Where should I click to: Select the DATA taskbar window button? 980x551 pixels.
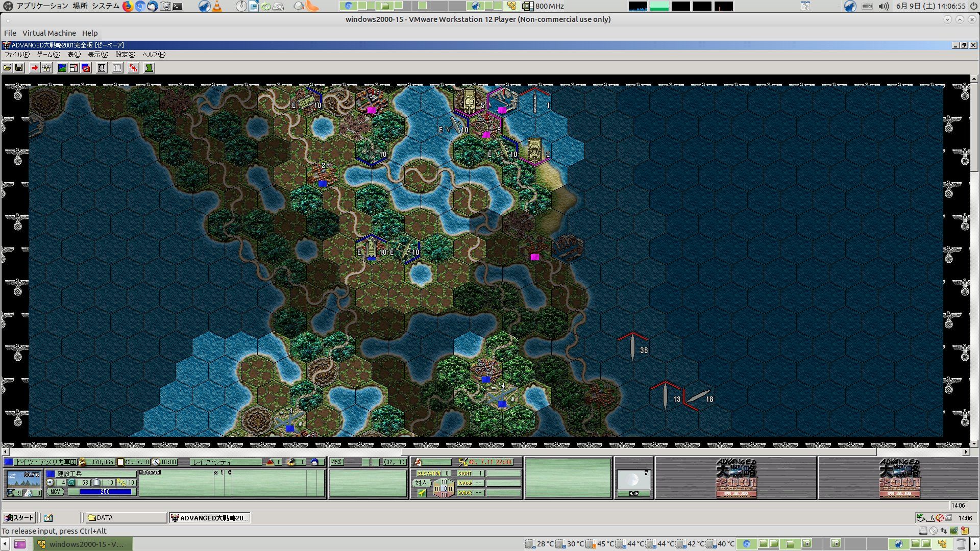(x=125, y=518)
